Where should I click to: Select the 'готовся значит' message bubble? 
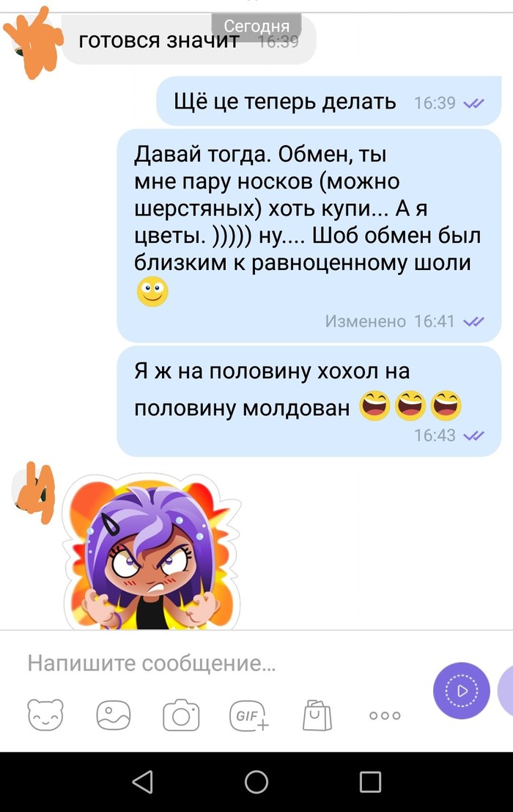[189, 40]
